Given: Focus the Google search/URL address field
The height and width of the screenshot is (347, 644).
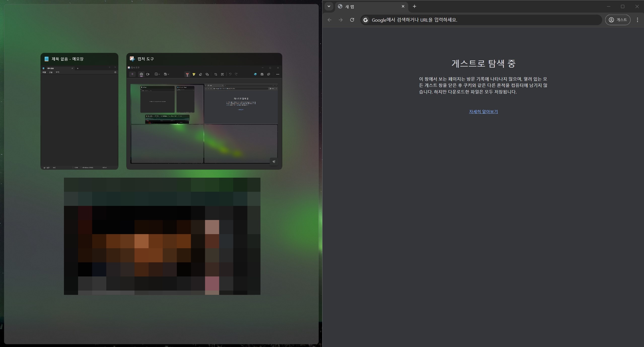Looking at the screenshot, I should click(478, 20).
